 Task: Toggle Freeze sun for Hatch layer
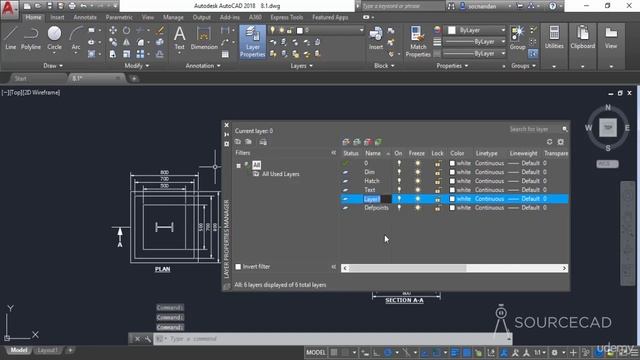(x=417, y=181)
